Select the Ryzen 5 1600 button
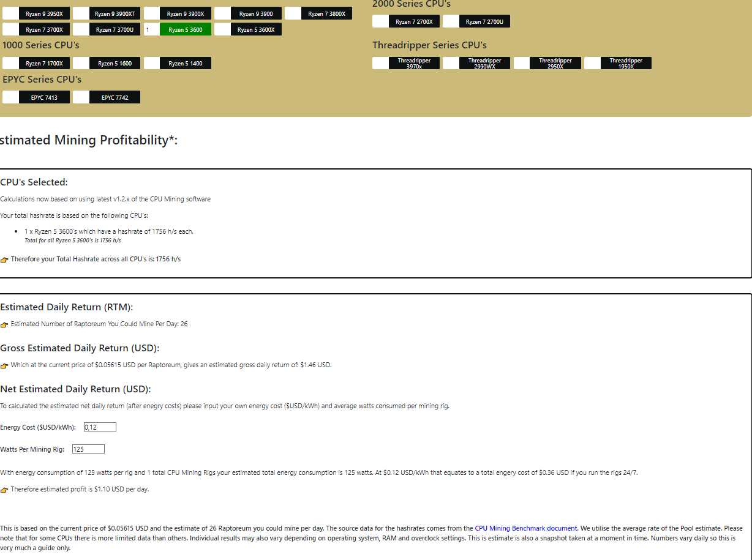This screenshot has width=752, height=560. (115, 63)
